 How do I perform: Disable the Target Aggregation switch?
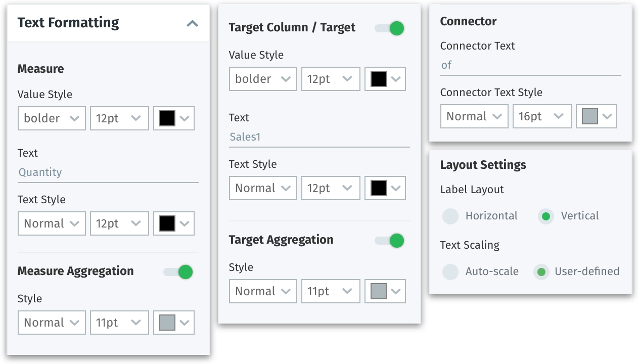pyautogui.click(x=390, y=241)
